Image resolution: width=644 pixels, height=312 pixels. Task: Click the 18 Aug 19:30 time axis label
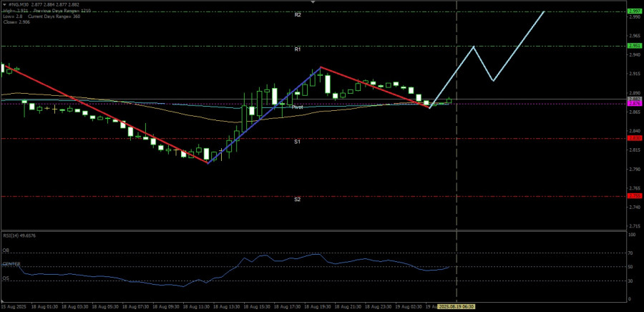[x=318, y=307]
